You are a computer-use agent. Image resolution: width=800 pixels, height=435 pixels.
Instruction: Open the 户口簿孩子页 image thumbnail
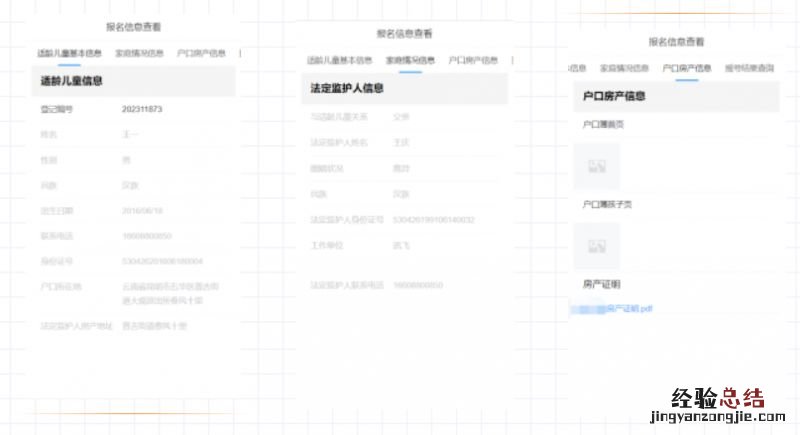pos(597,246)
